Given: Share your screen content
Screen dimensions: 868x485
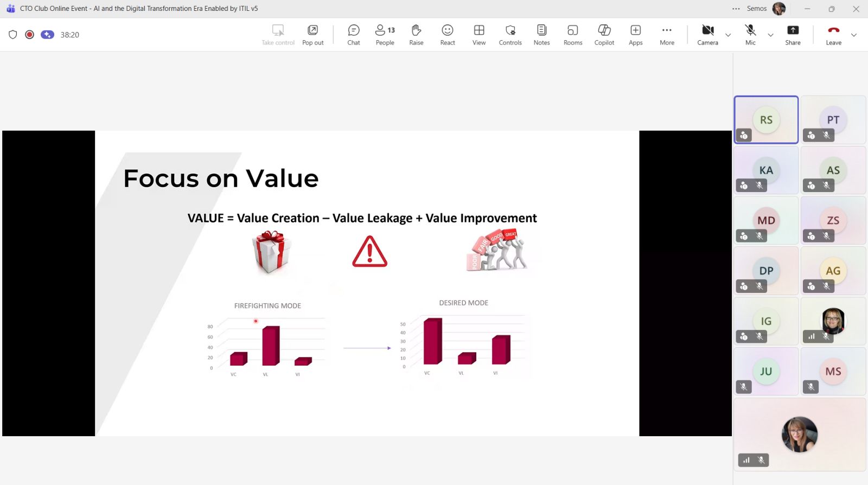Looking at the screenshot, I should pos(793,35).
